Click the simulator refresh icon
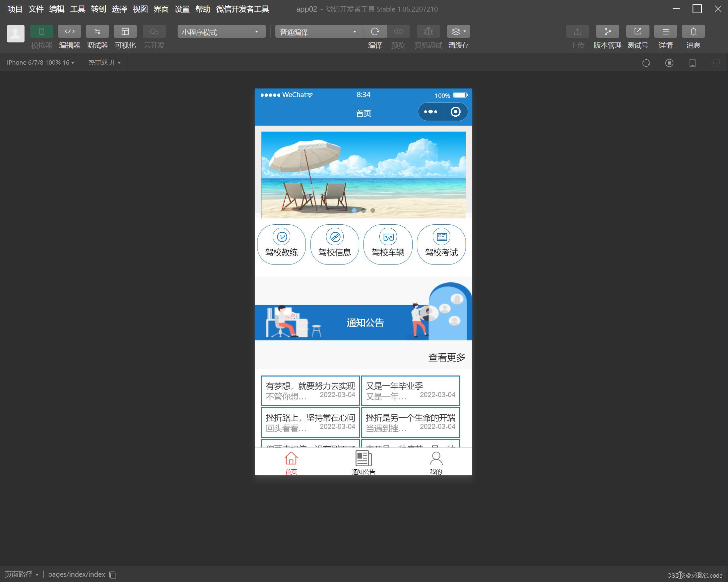Image resolution: width=728 pixels, height=582 pixels. (x=646, y=63)
